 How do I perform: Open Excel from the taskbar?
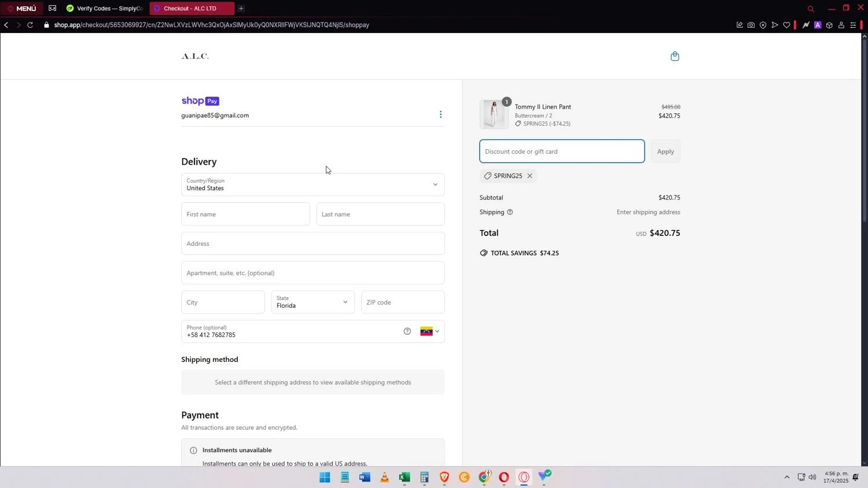(x=404, y=478)
